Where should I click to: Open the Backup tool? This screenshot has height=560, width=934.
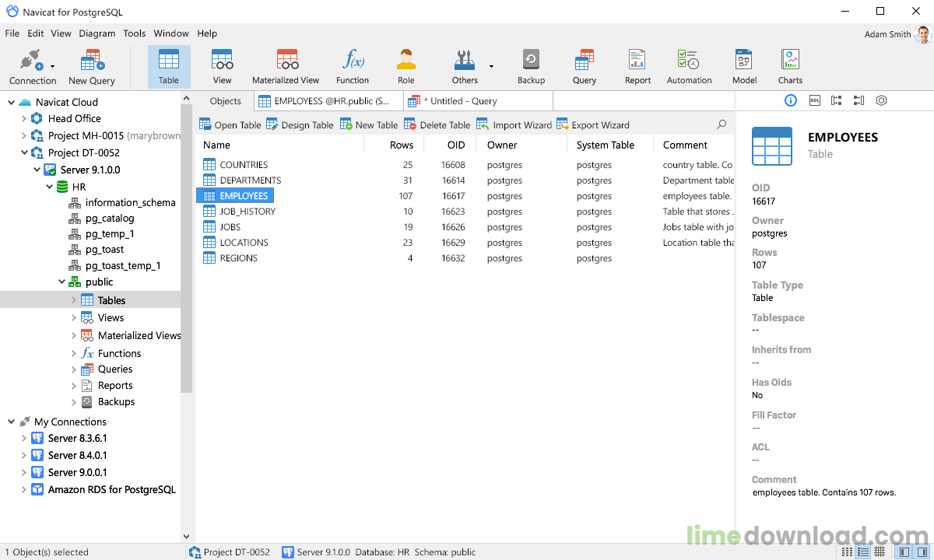pyautogui.click(x=531, y=66)
